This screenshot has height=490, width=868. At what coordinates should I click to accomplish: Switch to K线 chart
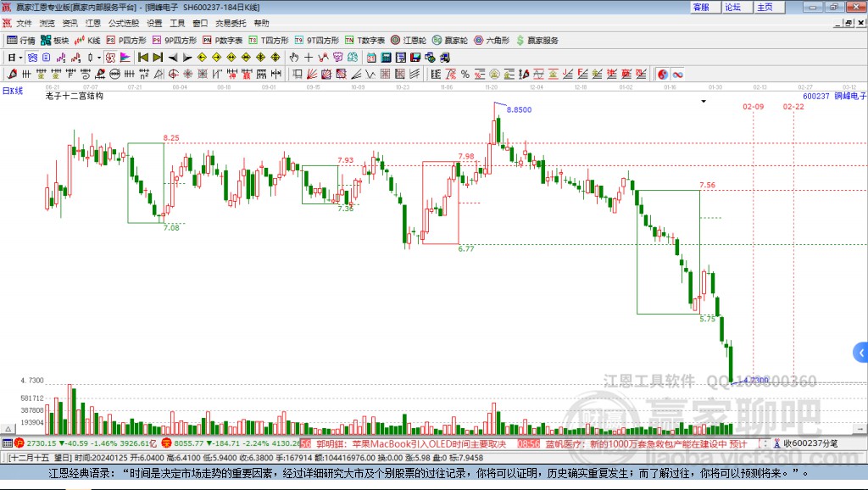coord(87,41)
